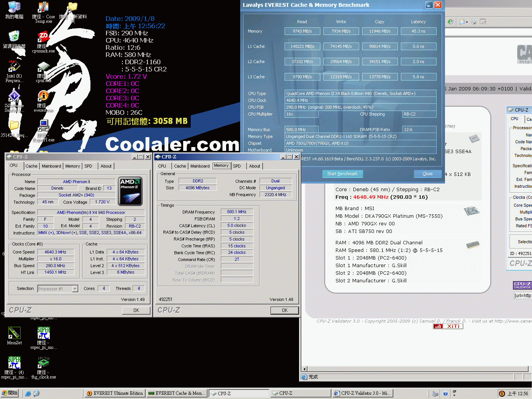532x399 pixels.
Task: Open the My Computer desktop icon
Action: coord(14,10)
